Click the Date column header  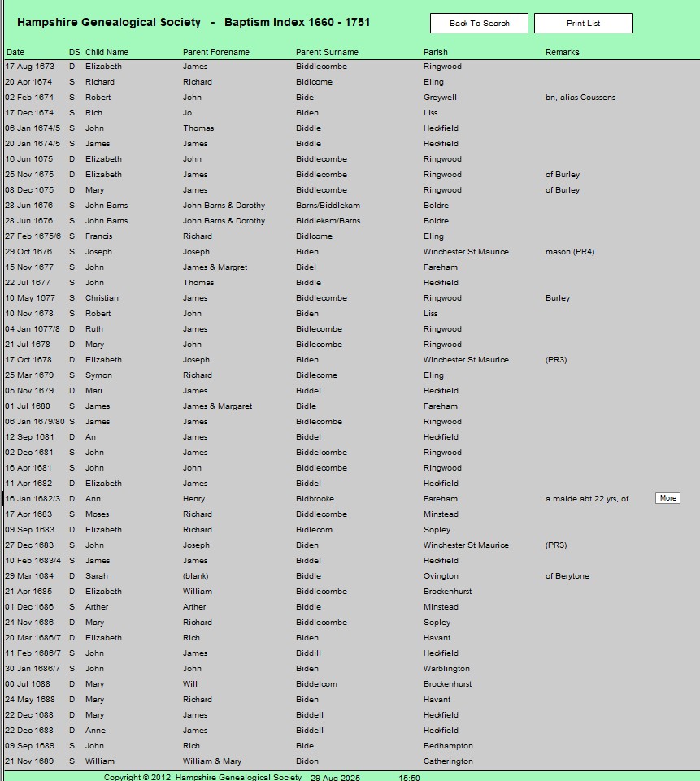[x=15, y=52]
